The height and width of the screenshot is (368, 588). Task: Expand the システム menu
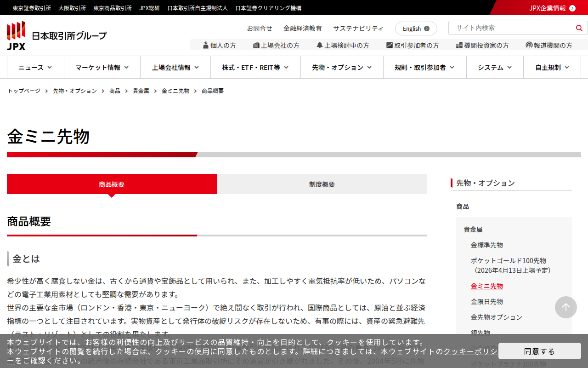495,67
